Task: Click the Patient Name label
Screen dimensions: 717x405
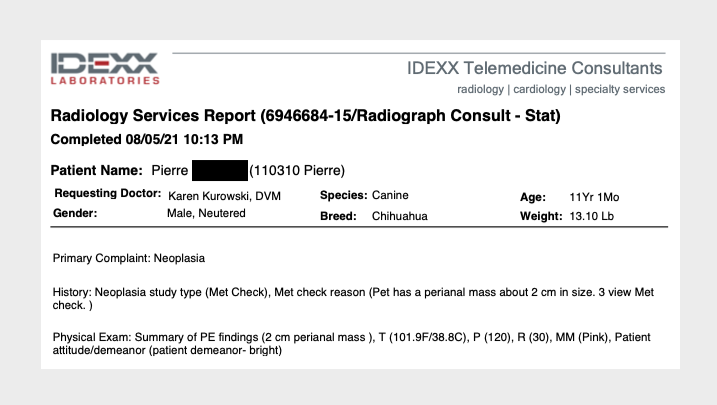Action: click(96, 170)
